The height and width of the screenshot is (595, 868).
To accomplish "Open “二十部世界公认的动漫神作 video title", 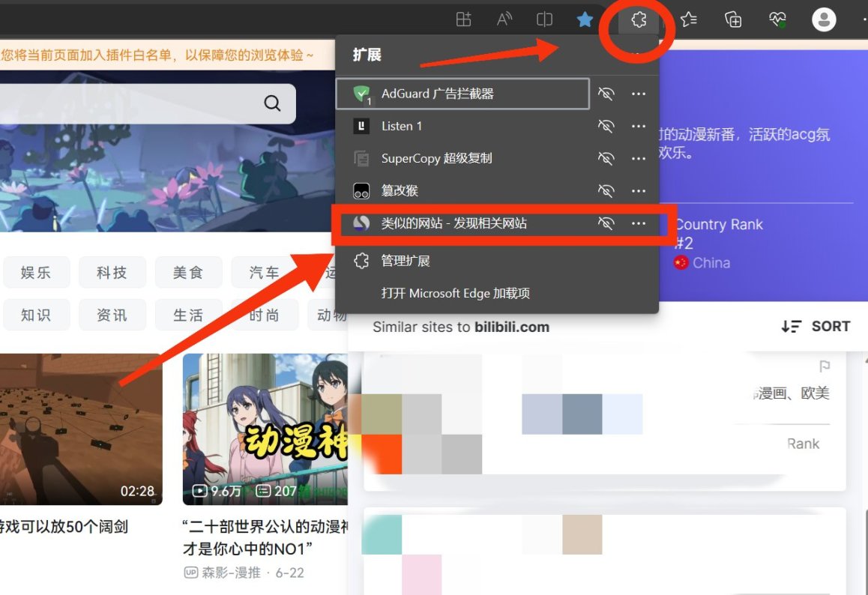I will (265, 537).
